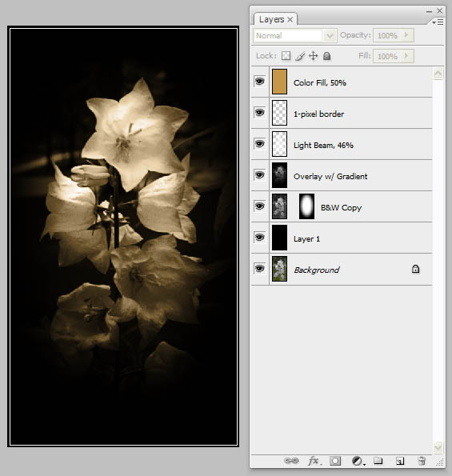Select the Layer 1 name
The image size is (452, 476).
(306, 239)
